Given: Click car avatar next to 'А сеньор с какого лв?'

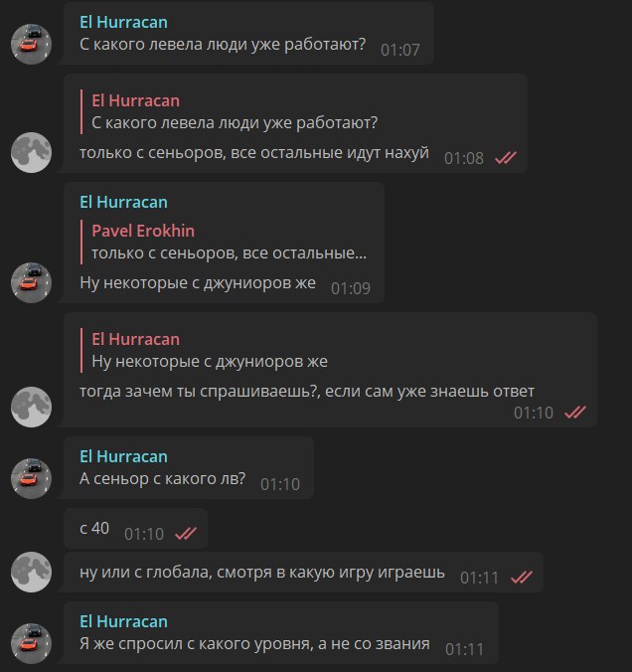Looking at the screenshot, I should [31, 478].
